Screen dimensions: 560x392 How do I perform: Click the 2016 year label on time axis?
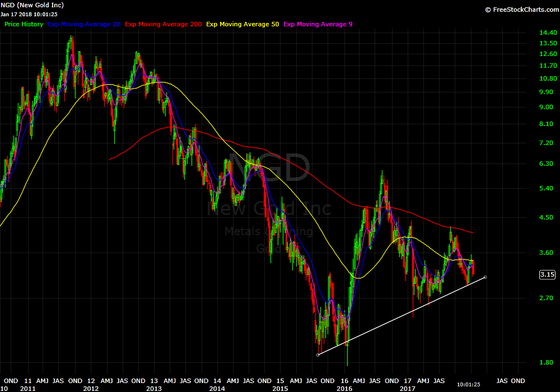[x=344, y=389]
